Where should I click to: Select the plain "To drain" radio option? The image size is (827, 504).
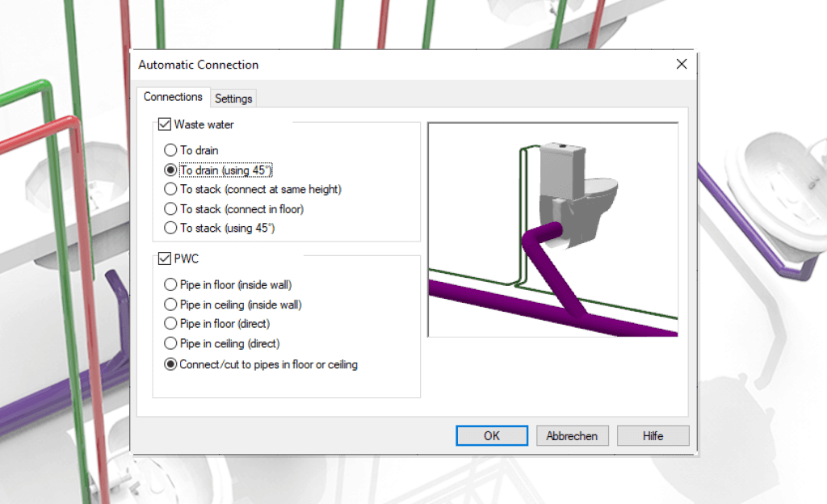pos(170,150)
